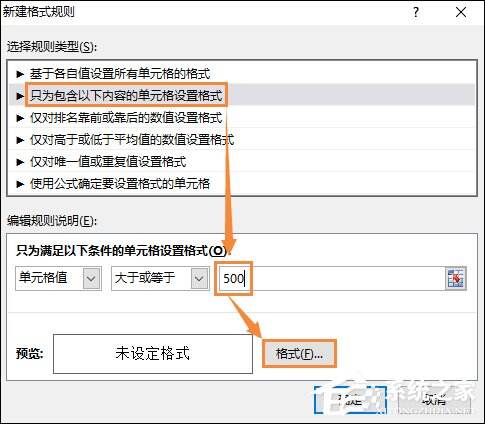This screenshot has height=424, width=485.
Task: Select rule type 只为包含以下内容的单元格设置格式
Action: [242, 95]
